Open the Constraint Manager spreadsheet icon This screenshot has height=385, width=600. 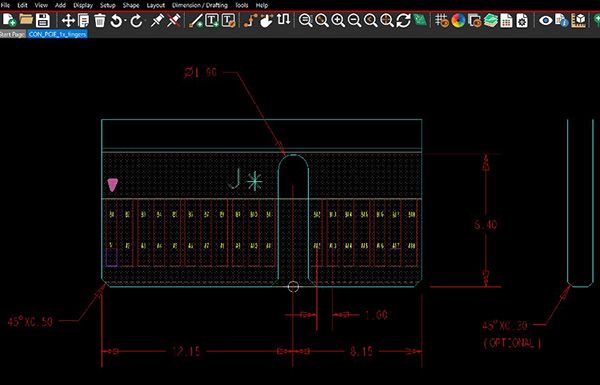tap(506, 20)
